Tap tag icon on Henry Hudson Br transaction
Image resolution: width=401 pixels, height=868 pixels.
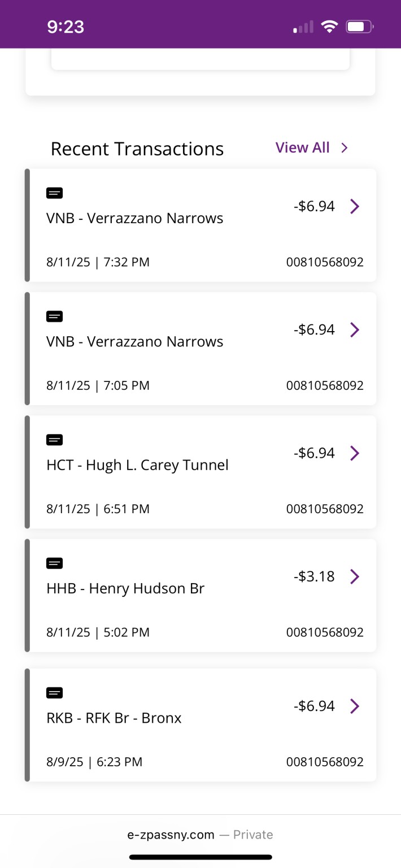(x=54, y=563)
